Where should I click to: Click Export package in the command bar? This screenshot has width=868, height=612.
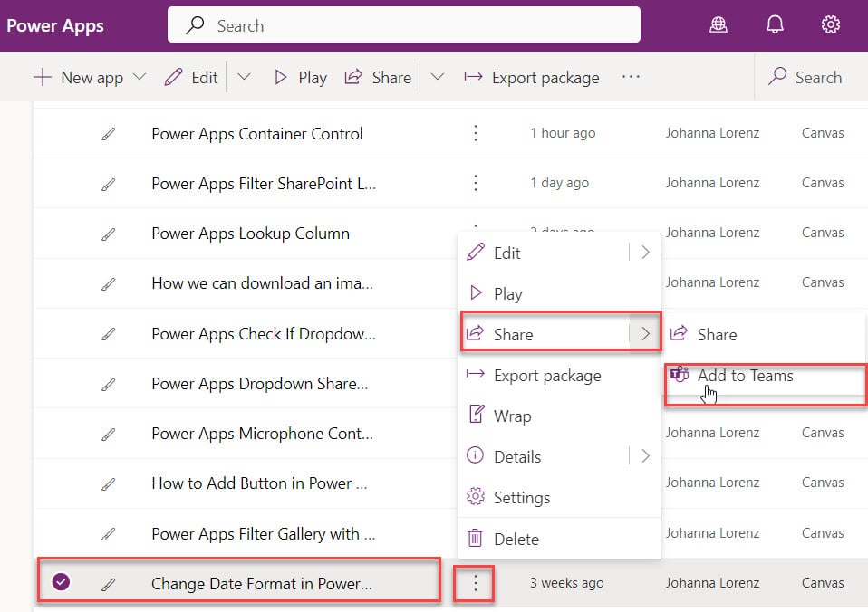(x=532, y=78)
